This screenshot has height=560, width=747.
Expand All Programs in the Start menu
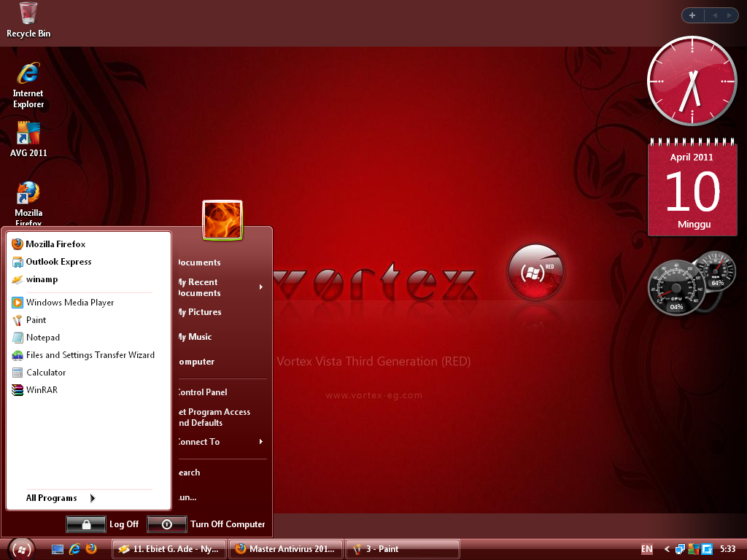tap(61, 498)
